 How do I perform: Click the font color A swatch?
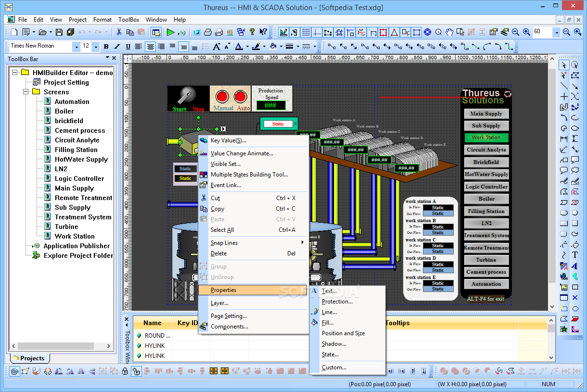pos(239,47)
